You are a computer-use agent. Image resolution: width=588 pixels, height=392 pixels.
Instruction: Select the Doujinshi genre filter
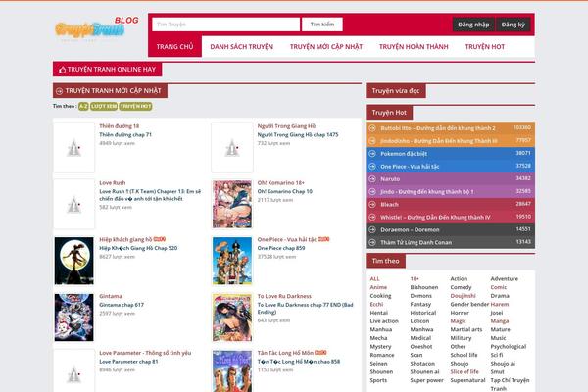point(464,296)
